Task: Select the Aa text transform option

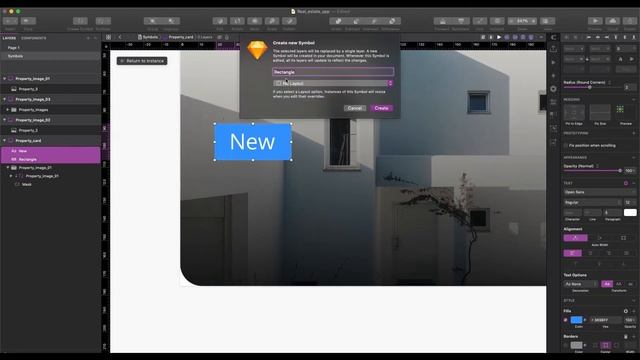Action: (607, 284)
